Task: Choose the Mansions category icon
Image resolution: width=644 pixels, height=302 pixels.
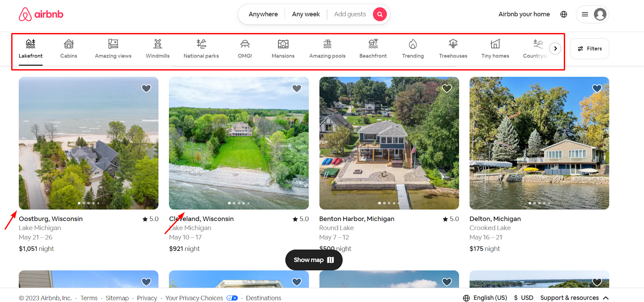Action: point(283,44)
